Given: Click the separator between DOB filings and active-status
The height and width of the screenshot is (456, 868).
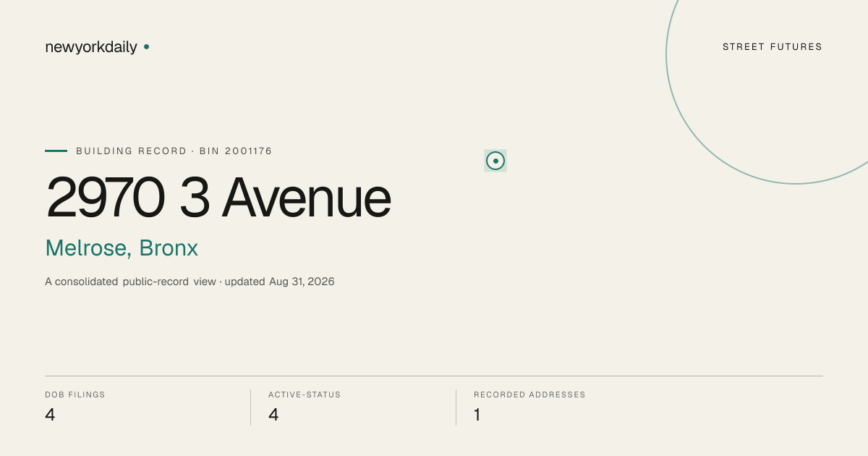Looking at the screenshot, I should (250, 408).
